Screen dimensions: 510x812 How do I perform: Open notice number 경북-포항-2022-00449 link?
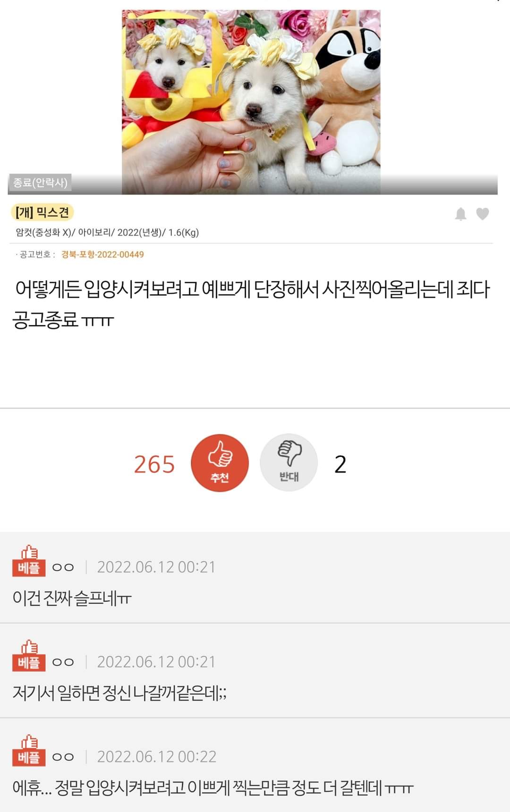point(102,254)
